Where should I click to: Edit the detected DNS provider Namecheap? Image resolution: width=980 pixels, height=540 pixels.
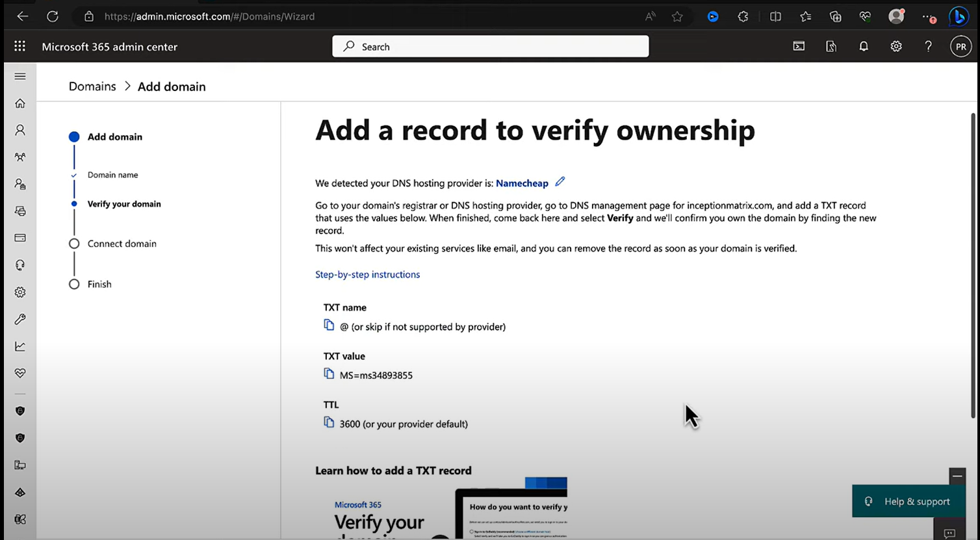coord(560,182)
